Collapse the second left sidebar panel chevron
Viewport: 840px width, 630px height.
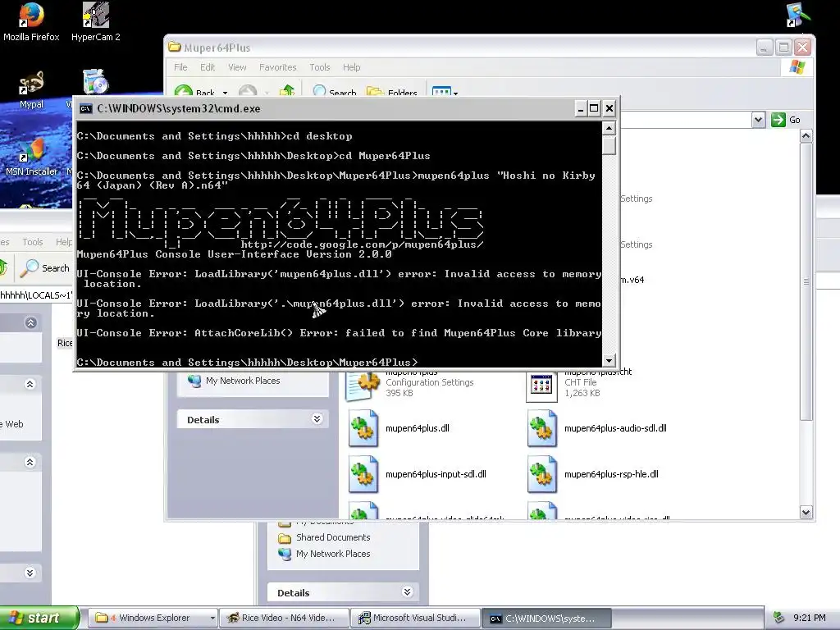30,384
